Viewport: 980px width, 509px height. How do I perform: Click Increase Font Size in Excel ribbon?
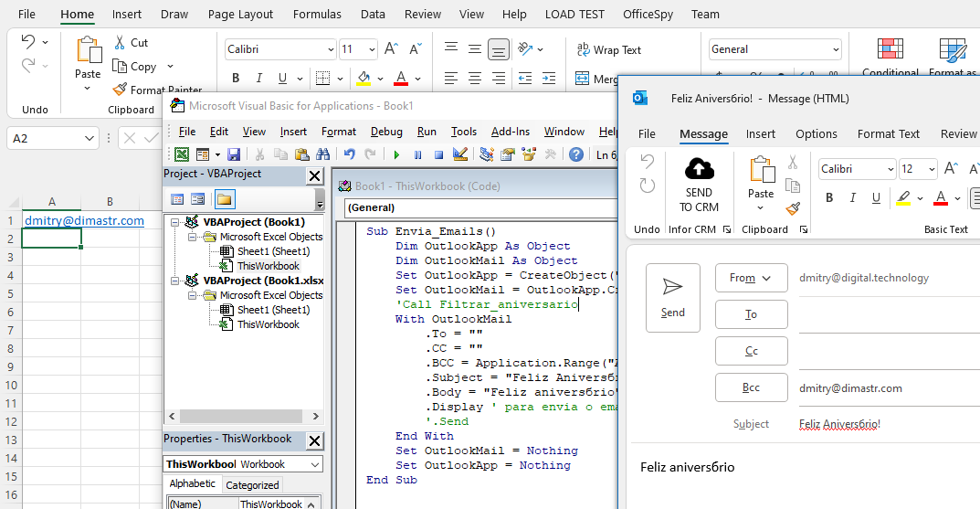391,48
